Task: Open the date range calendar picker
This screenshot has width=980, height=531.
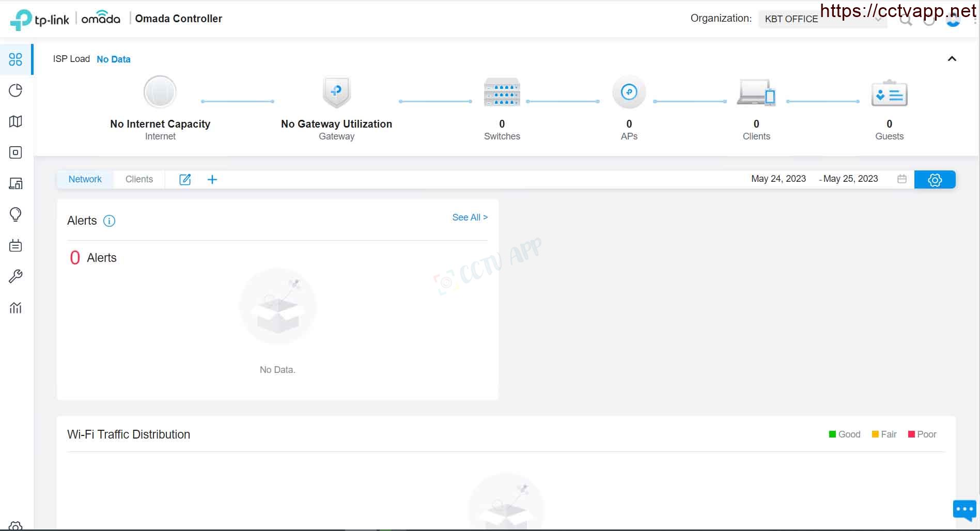Action: [x=902, y=179]
